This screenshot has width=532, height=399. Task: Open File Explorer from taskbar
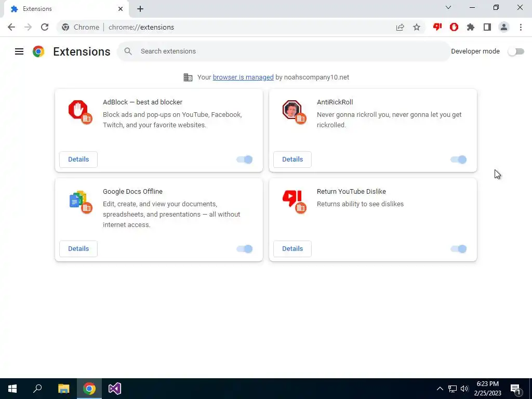[x=63, y=389]
